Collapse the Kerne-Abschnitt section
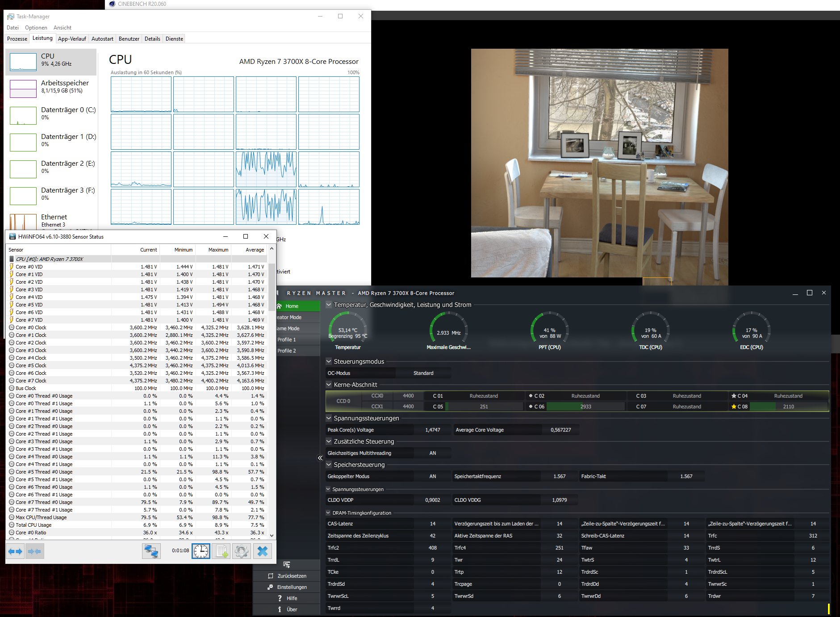Viewport: 840px width, 617px height. [x=329, y=385]
